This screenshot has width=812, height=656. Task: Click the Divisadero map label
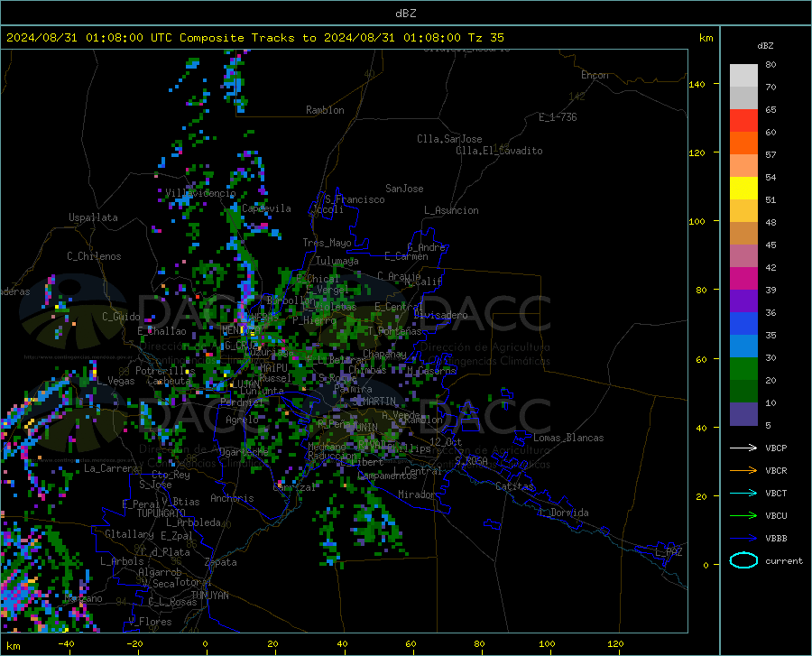pos(440,315)
